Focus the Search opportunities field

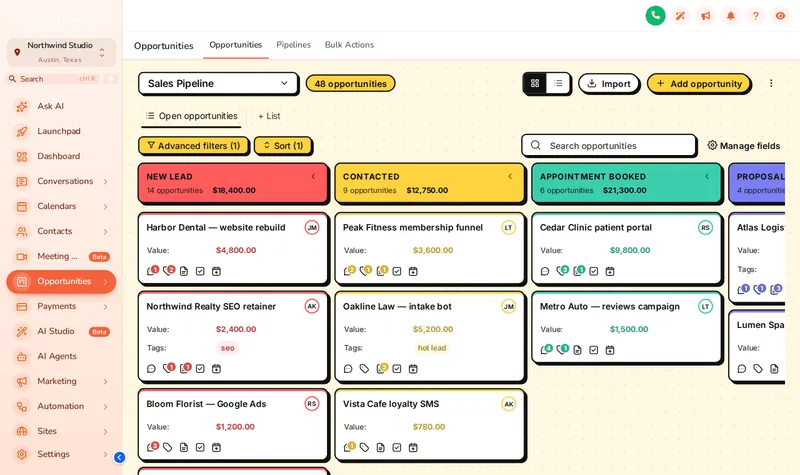coord(609,145)
